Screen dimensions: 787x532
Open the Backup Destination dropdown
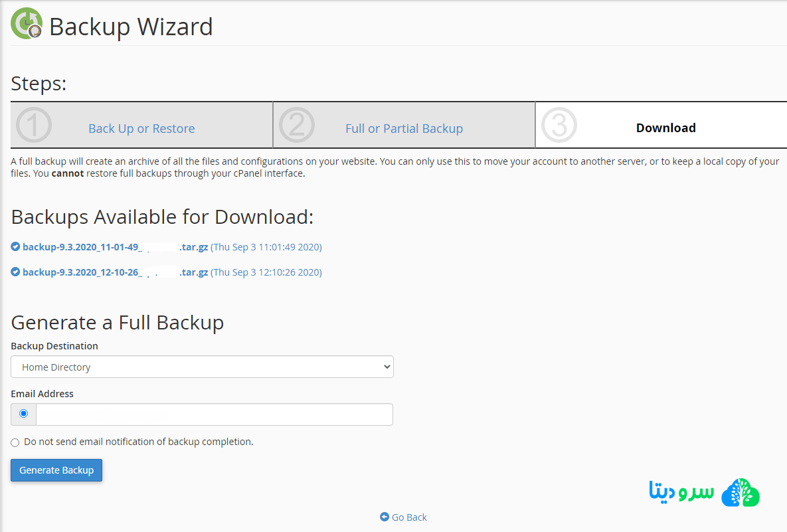coord(202,367)
